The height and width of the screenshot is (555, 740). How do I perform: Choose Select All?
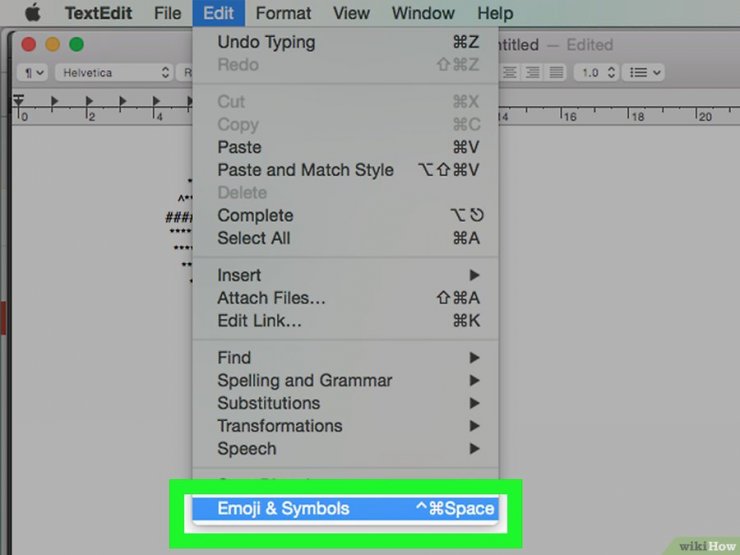[x=345, y=238]
